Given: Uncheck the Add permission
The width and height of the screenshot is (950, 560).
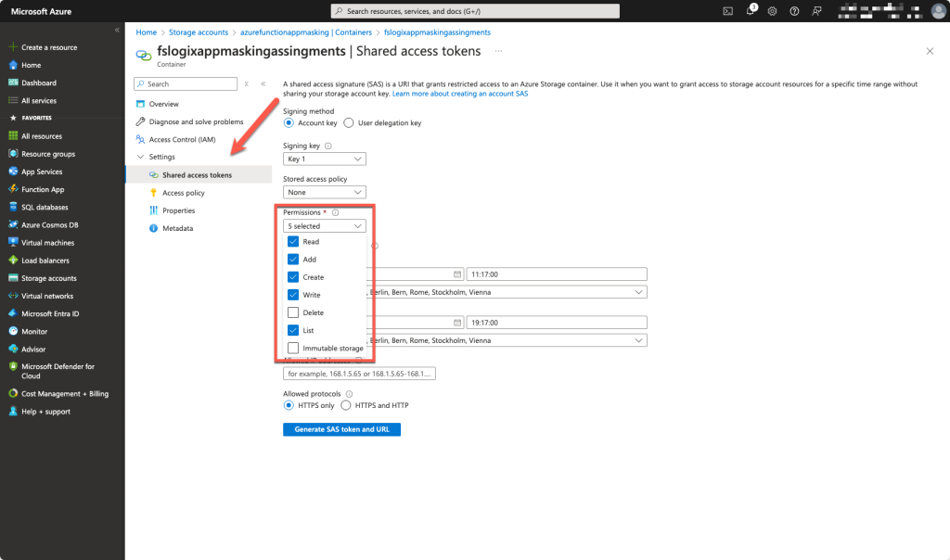Looking at the screenshot, I should 293,259.
